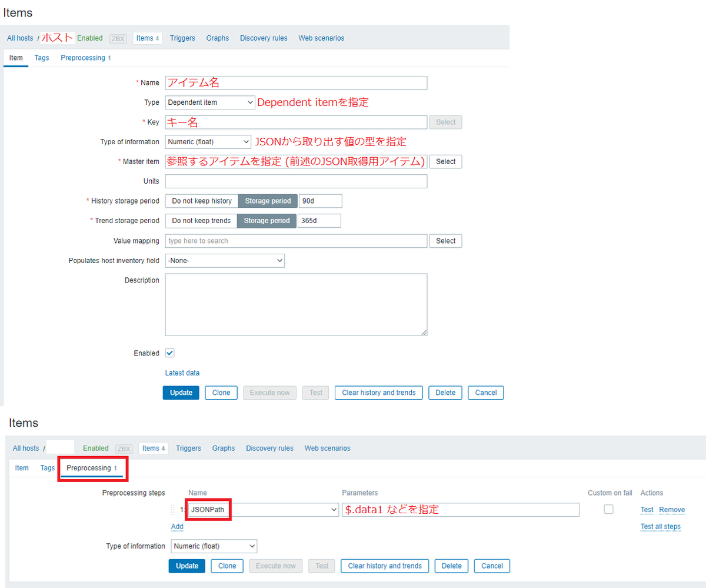Open the Type of information dropdown
The height and width of the screenshot is (588, 706).
tap(207, 141)
